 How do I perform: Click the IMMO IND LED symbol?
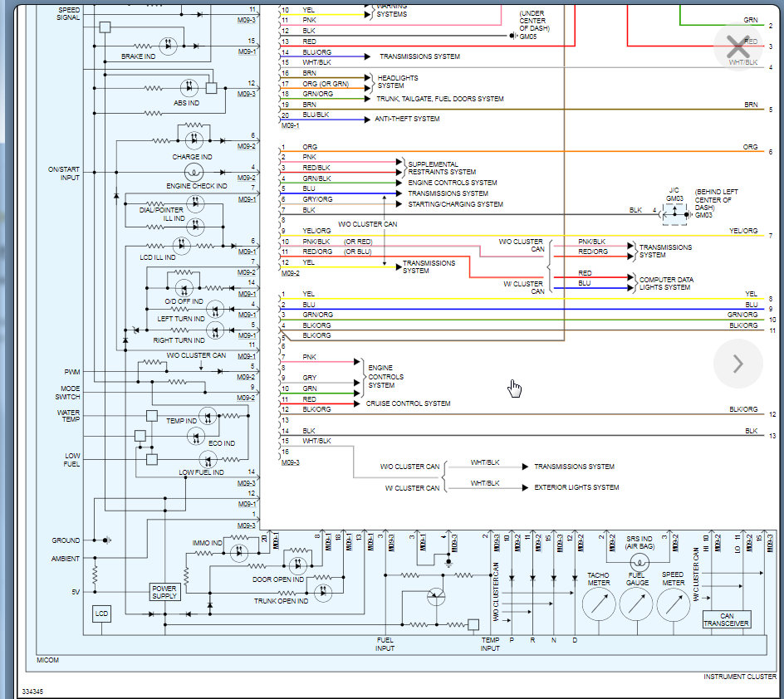(239, 553)
